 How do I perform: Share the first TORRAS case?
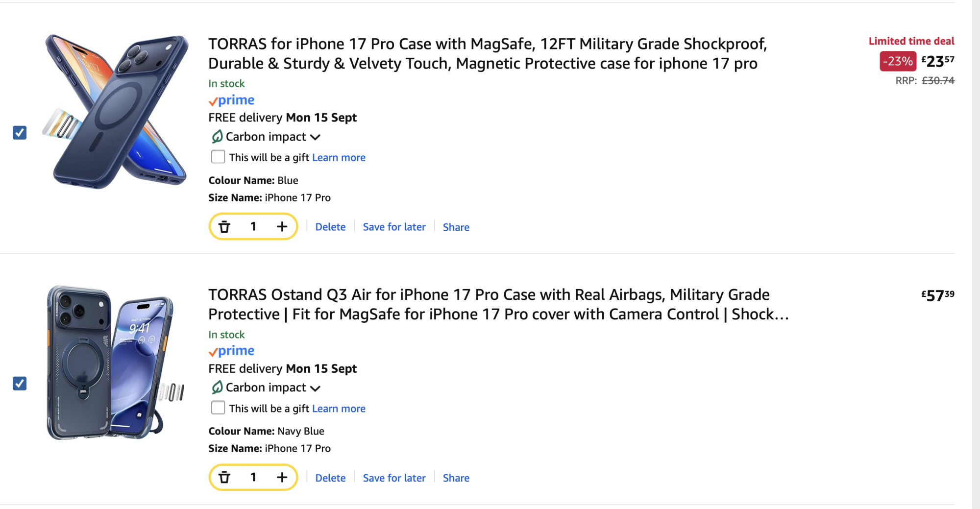coord(456,227)
